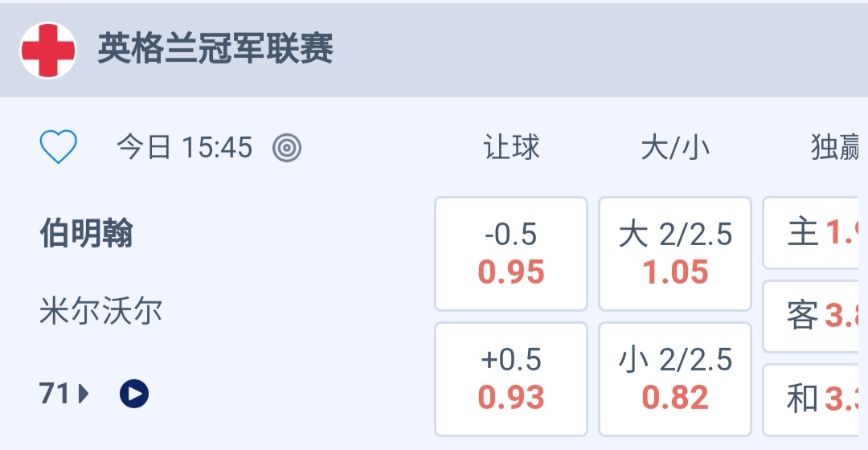Select the 独赢 column header
Viewport: 868px width, 450px height.
coord(836,148)
